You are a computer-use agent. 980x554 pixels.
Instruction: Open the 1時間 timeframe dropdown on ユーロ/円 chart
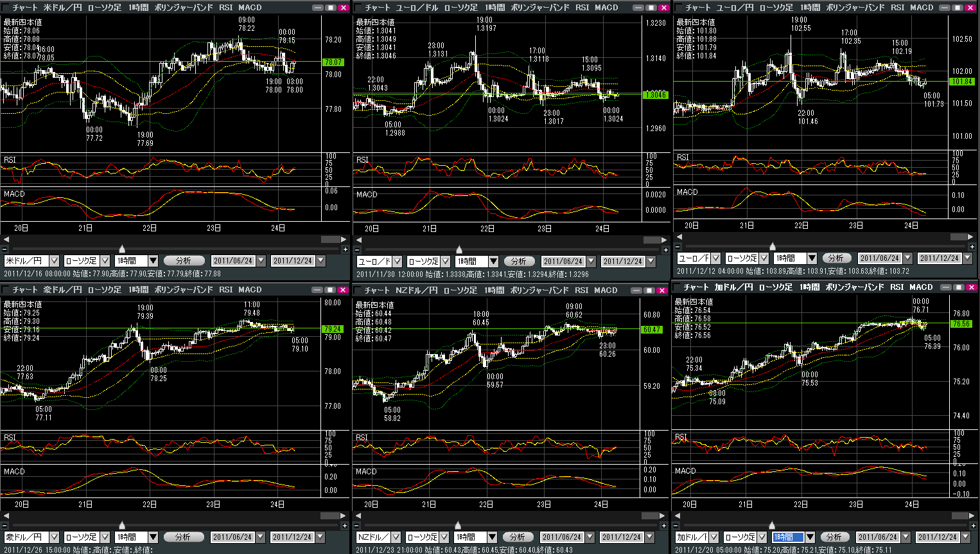(812, 258)
